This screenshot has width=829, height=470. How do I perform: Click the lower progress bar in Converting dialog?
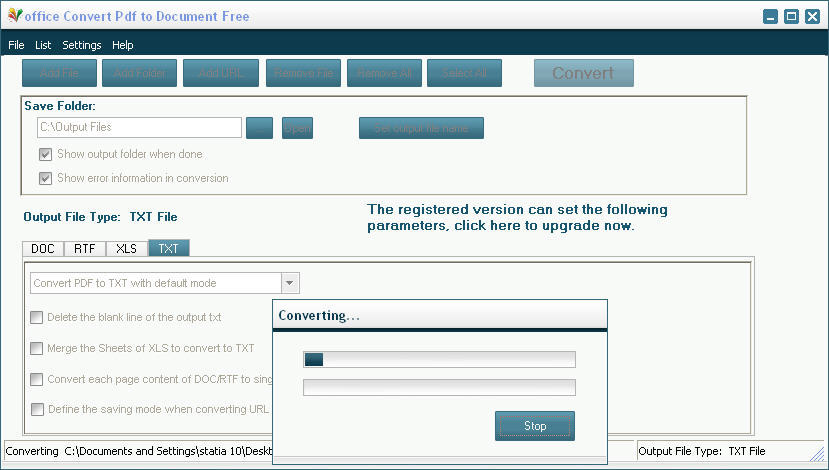tap(439, 387)
